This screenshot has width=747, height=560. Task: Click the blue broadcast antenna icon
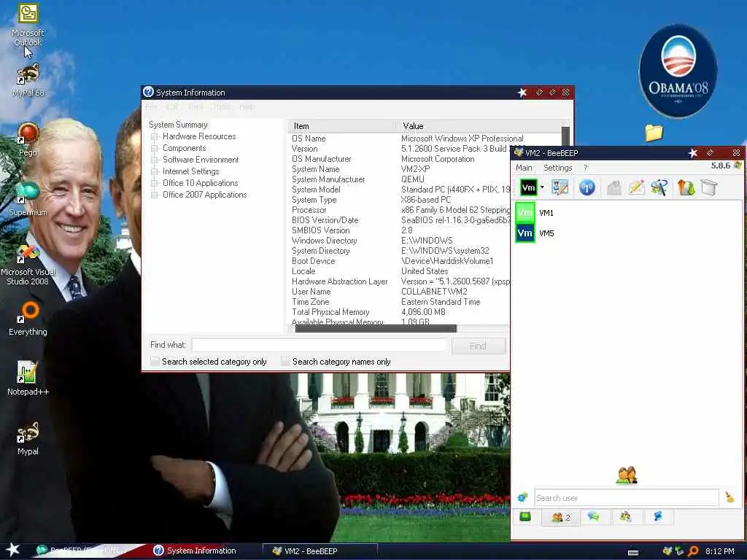tap(587, 187)
